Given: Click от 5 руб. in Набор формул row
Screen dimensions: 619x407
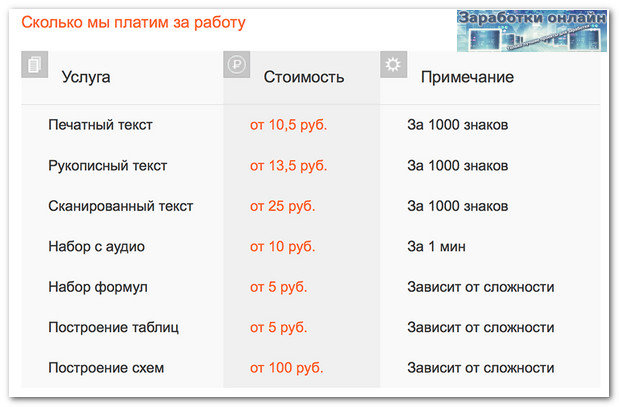Looking at the screenshot, I should pyautogui.click(x=278, y=287).
